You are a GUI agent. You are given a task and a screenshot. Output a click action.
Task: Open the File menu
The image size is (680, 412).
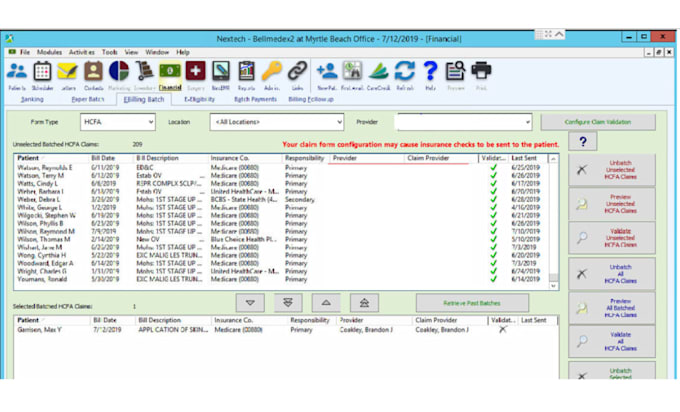(x=25, y=52)
